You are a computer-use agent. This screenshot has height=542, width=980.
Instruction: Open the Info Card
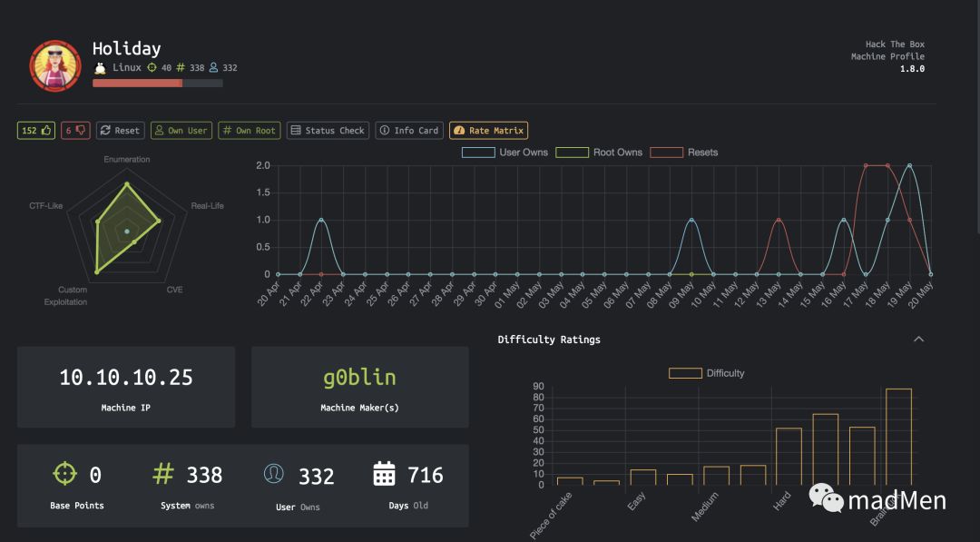coord(409,130)
